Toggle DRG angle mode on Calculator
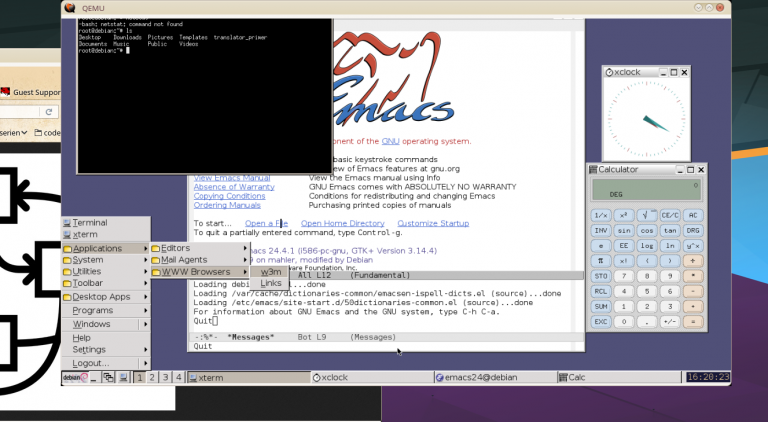Screen dimensions: 768x422 coord(693,231)
